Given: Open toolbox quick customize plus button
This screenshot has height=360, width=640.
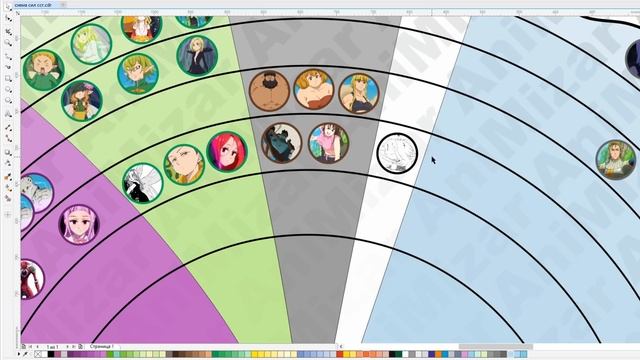Looking at the screenshot, I should [x=8, y=214].
